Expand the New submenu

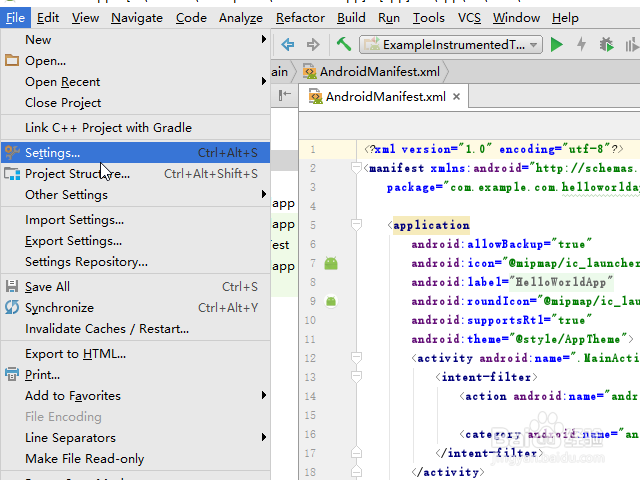(135, 39)
